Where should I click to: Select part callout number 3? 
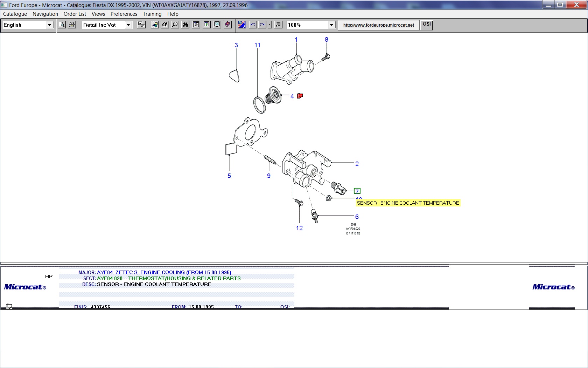coord(236,45)
